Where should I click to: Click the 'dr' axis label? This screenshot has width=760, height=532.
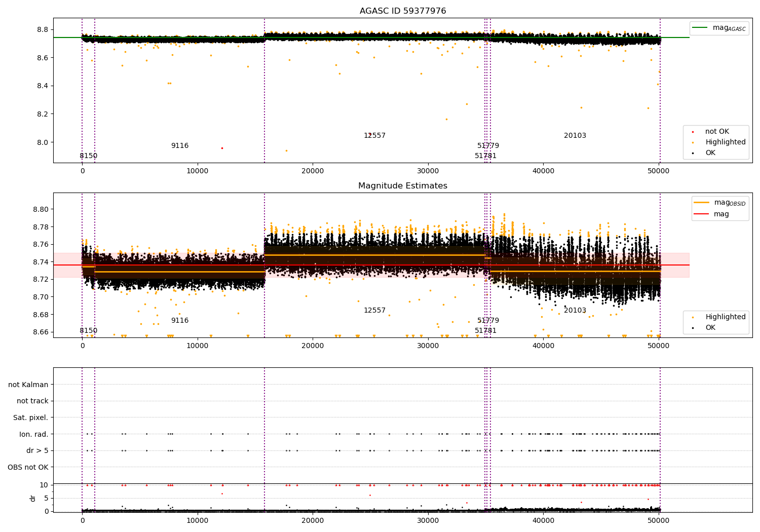point(33,498)
